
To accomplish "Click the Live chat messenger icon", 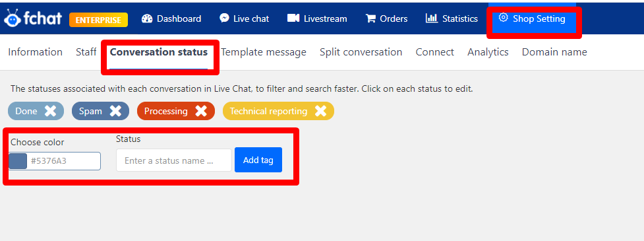I will [x=224, y=18].
